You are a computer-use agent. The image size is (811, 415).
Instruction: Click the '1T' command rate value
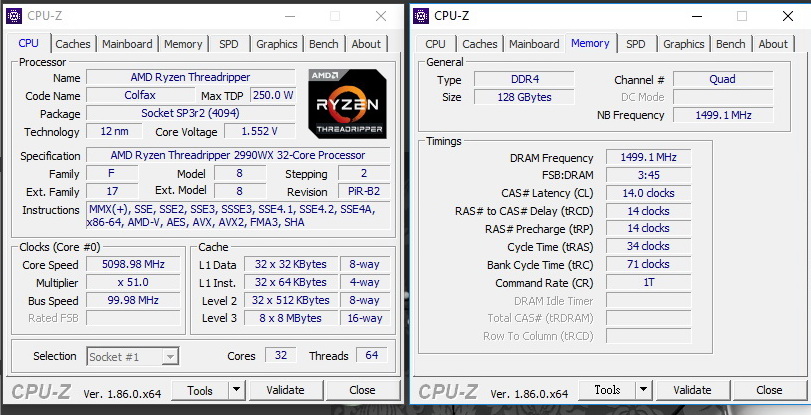649,282
